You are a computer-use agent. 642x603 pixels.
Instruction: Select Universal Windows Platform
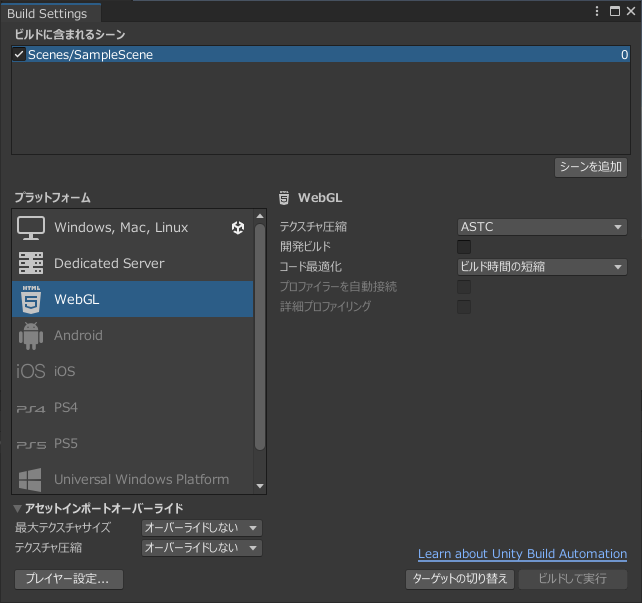click(x=133, y=478)
